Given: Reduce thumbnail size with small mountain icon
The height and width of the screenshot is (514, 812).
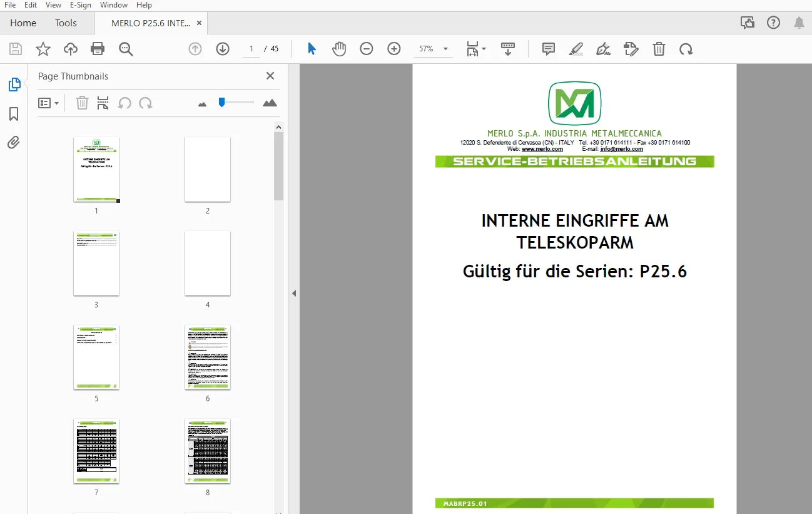Looking at the screenshot, I should click(202, 104).
